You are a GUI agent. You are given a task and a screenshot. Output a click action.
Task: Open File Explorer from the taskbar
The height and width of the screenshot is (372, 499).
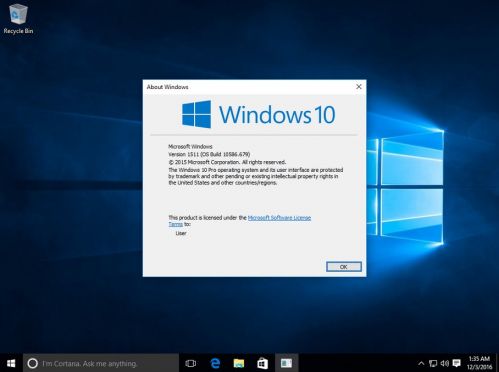pyautogui.click(x=239, y=363)
